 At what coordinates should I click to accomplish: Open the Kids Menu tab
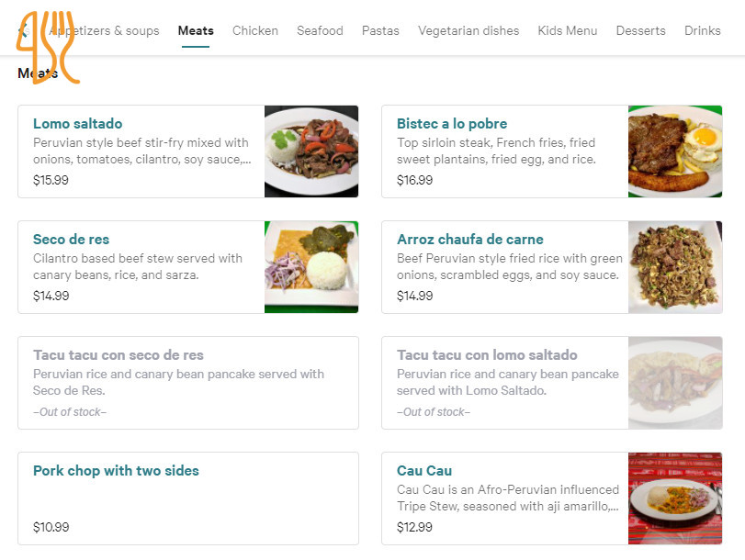(567, 31)
